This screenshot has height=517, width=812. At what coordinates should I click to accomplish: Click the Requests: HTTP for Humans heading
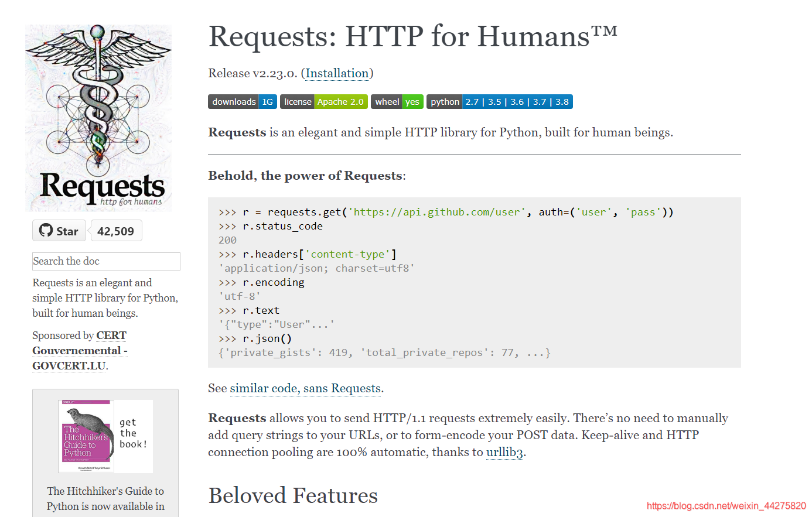[413, 36]
